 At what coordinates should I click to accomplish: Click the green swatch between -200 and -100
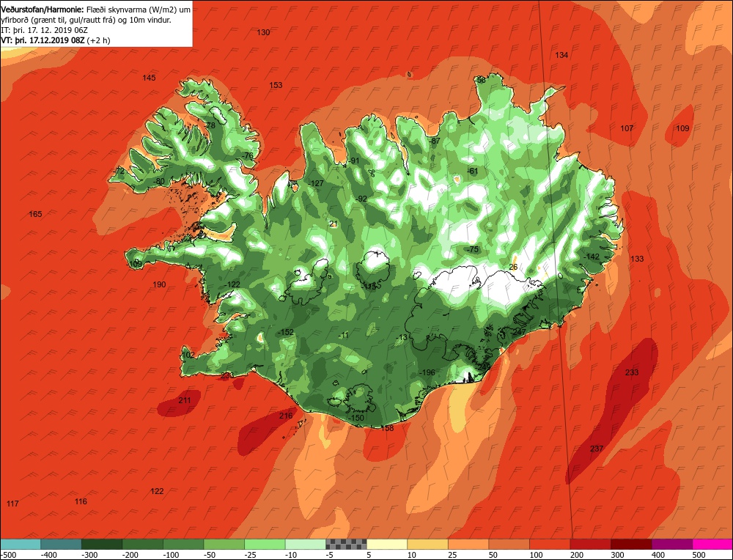point(142,544)
